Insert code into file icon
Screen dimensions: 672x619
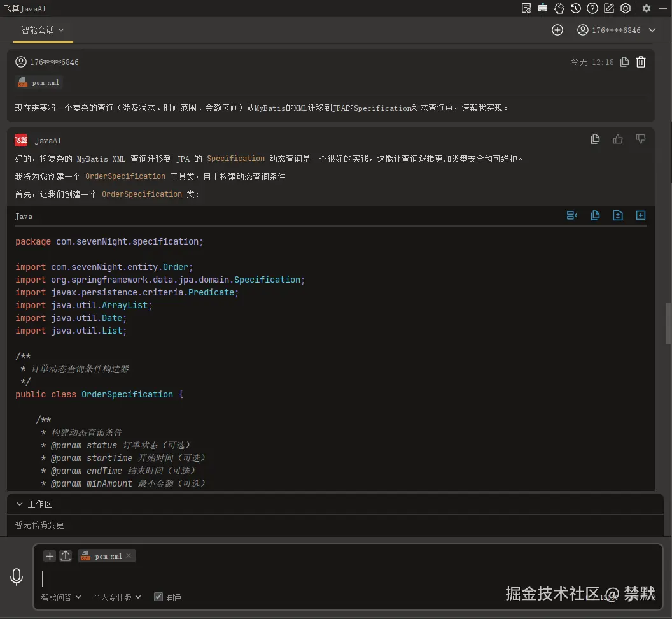pyautogui.click(x=617, y=215)
